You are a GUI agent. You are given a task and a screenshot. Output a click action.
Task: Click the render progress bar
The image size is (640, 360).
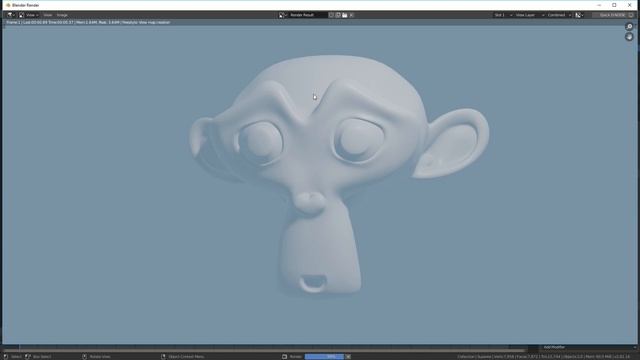324,357
